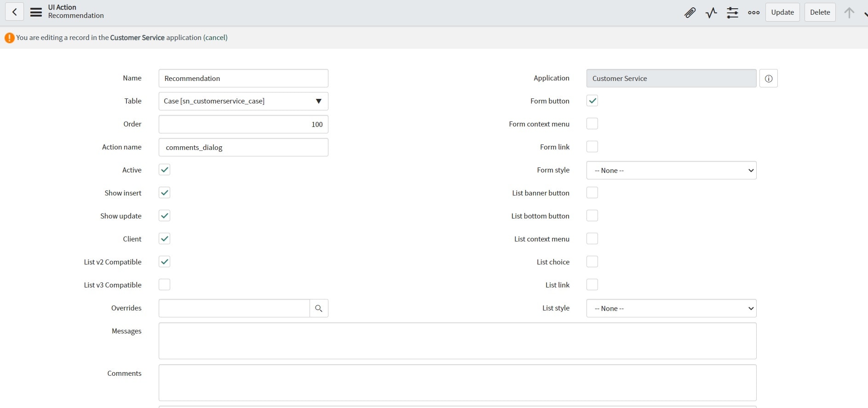Screen dimensions: 868x408
Task: Enable the List link checkbox
Action: pyautogui.click(x=592, y=285)
